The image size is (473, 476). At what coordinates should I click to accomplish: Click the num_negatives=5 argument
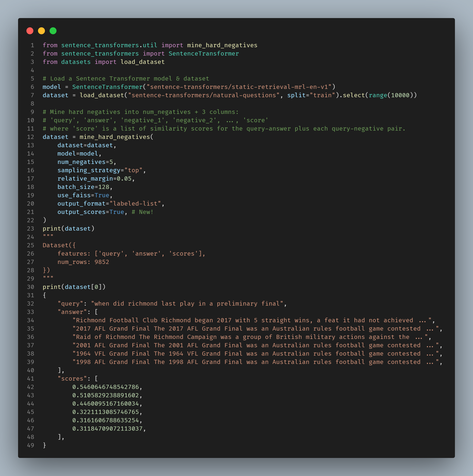[x=85, y=162]
